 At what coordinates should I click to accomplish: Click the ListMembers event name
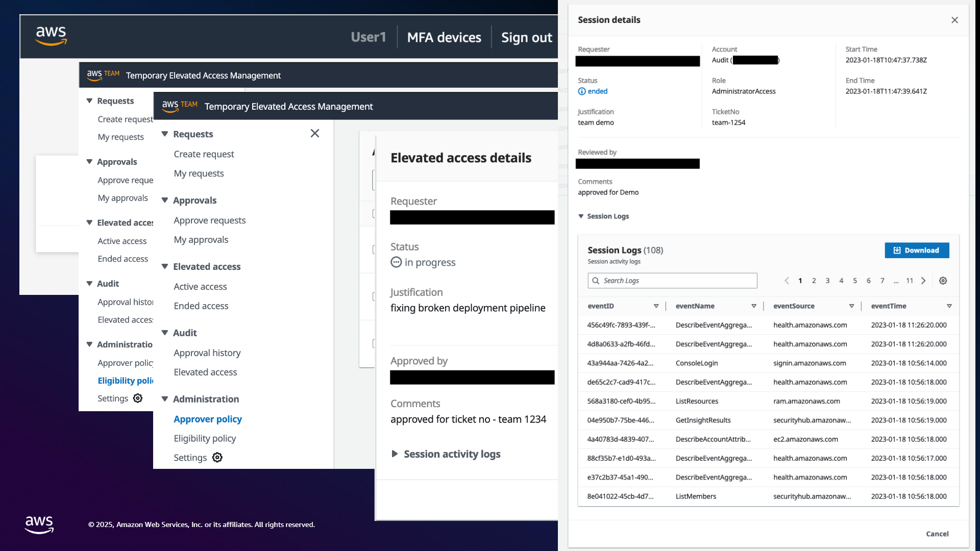pos(696,496)
